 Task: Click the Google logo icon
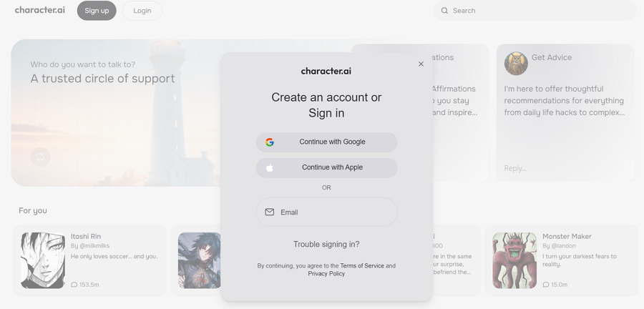click(x=270, y=142)
